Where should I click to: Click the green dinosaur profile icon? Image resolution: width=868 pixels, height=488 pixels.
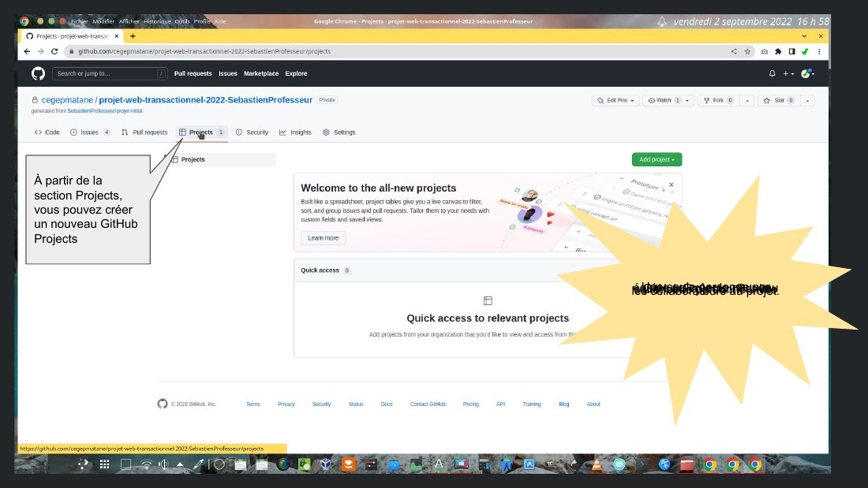point(805,51)
